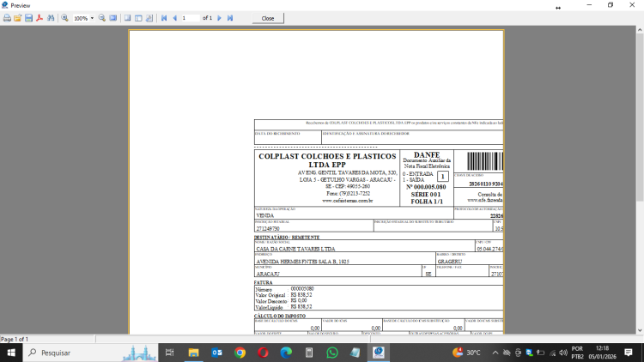
Task: Click 'Page 1 of 1' in status bar
Action: point(15,339)
